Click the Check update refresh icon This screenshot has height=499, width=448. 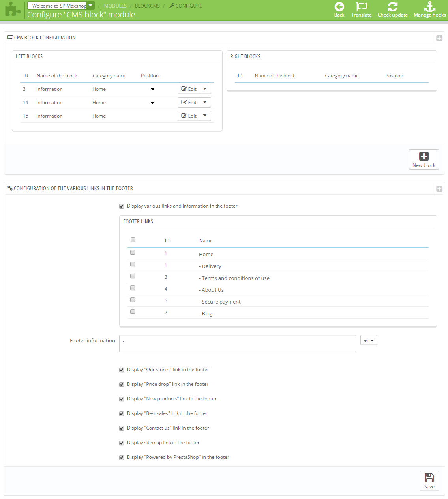click(393, 7)
